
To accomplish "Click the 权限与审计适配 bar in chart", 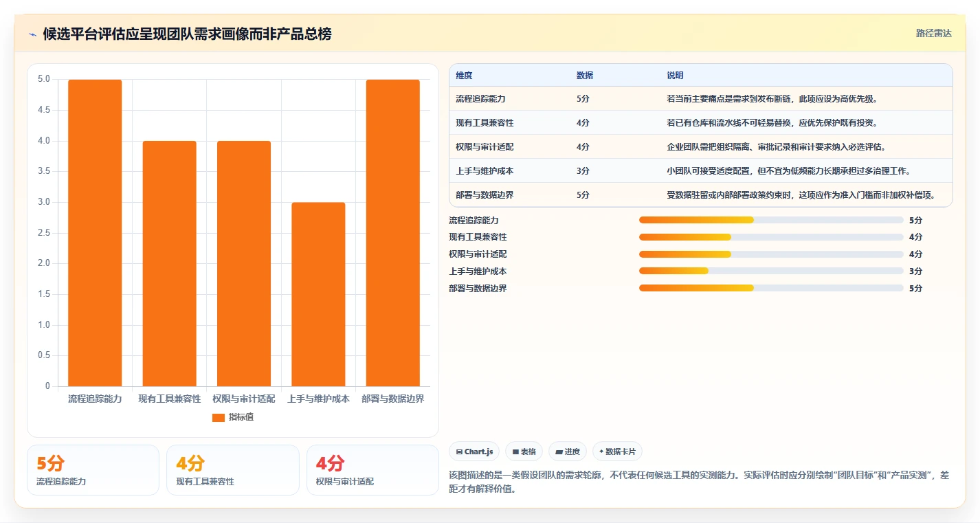I will pos(244,263).
